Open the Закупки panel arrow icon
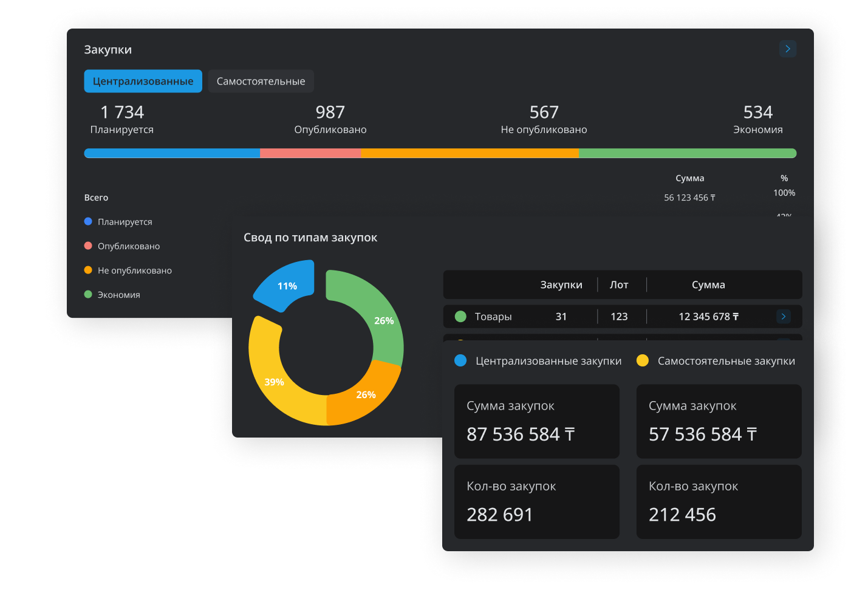The width and height of the screenshot is (868, 615). point(787,49)
